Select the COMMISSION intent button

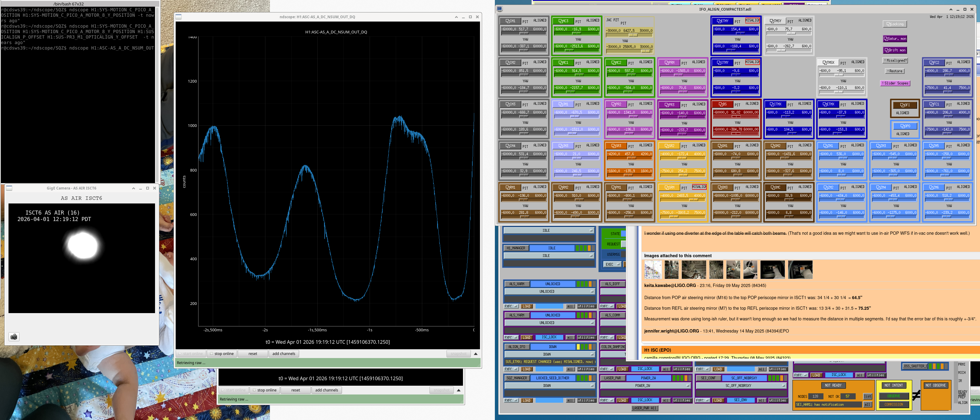pos(893,405)
